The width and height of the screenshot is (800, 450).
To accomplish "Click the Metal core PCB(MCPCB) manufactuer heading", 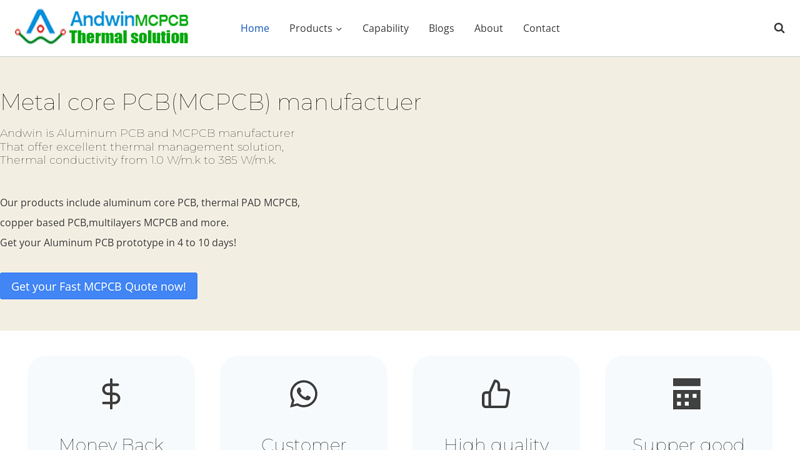I will click(211, 102).
